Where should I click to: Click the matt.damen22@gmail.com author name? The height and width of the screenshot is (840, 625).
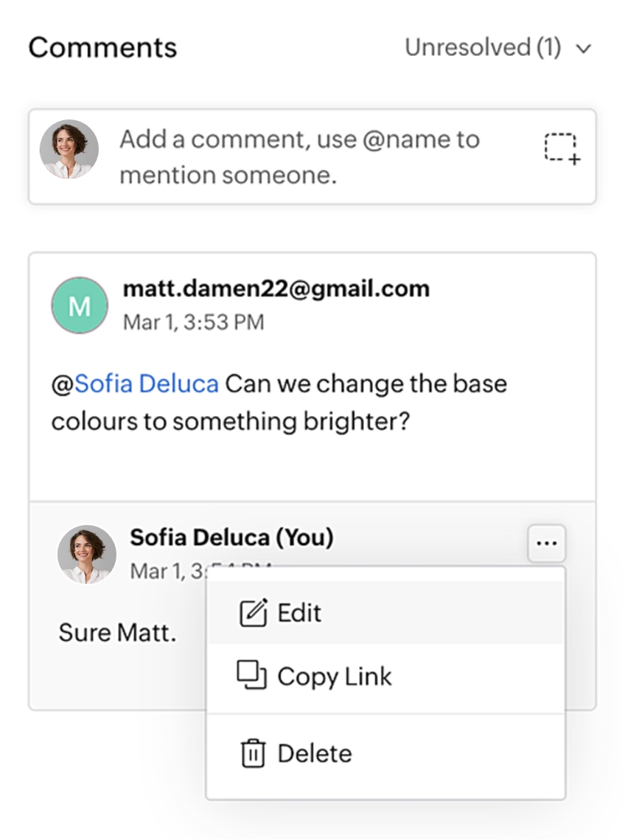pyautogui.click(x=276, y=288)
